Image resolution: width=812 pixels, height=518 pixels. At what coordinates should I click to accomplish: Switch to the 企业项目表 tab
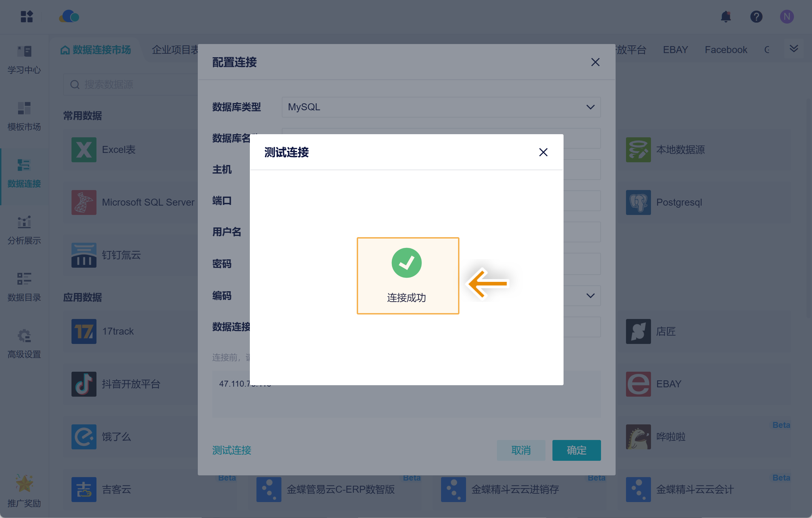coord(176,50)
